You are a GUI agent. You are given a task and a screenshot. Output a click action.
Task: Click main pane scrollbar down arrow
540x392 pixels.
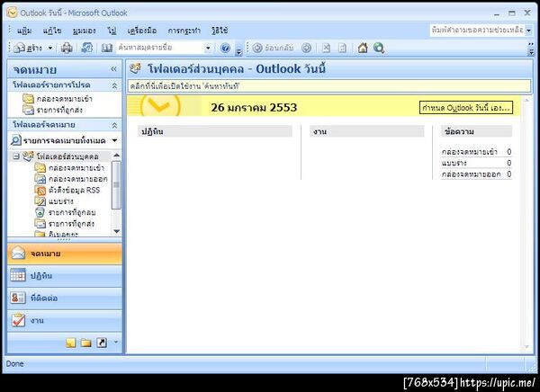[526, 347]
